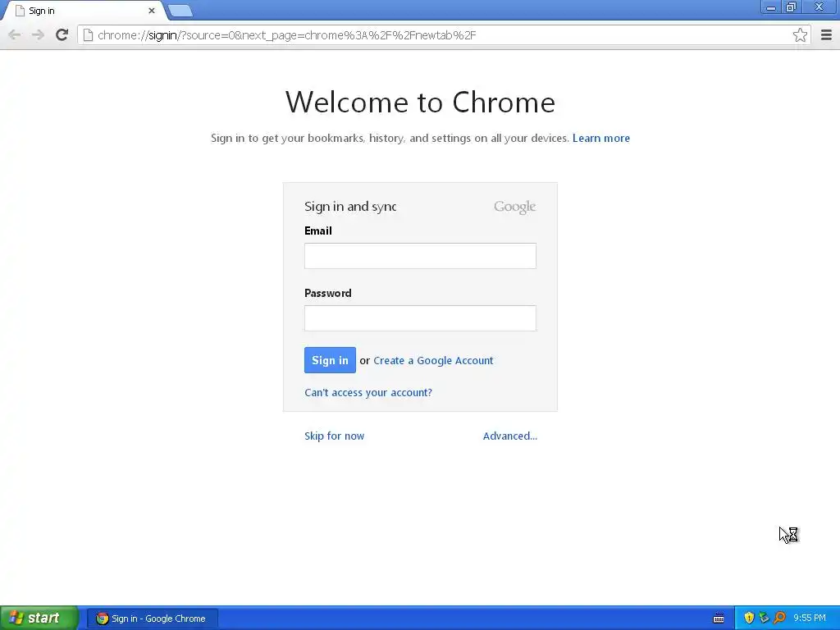Image resolution: width=840 pixels, height=630 pixels.
Task: Select Sign in - Google Chrome taskbar button
Action: (152, 619)
